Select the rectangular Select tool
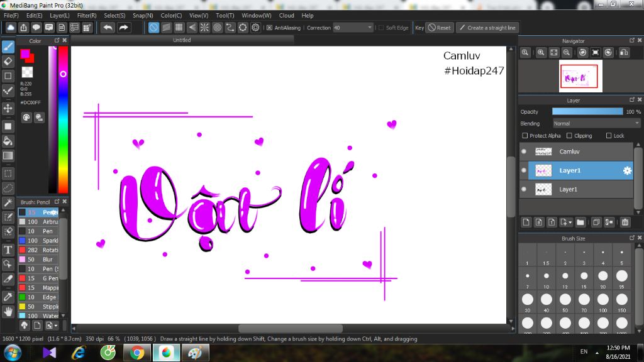 coord(8,173)
